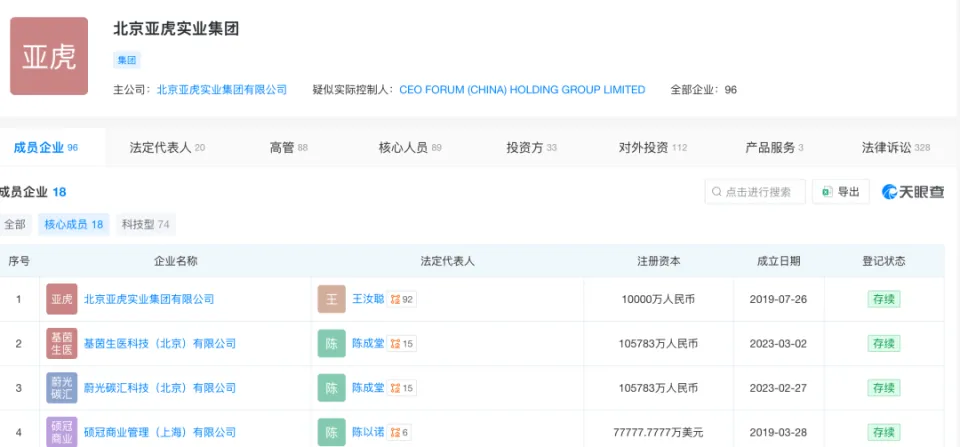Screen dimensions: 960x447
Task: Open 蔚光碳汇科技（北京）有限公司 link
Action: tap(159, 388)
